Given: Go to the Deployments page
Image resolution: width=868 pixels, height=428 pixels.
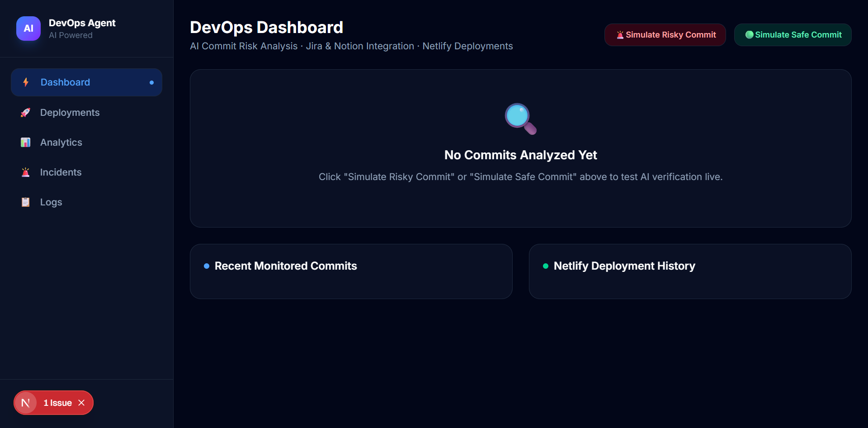Looking at the screenshot, I should 86,113.
